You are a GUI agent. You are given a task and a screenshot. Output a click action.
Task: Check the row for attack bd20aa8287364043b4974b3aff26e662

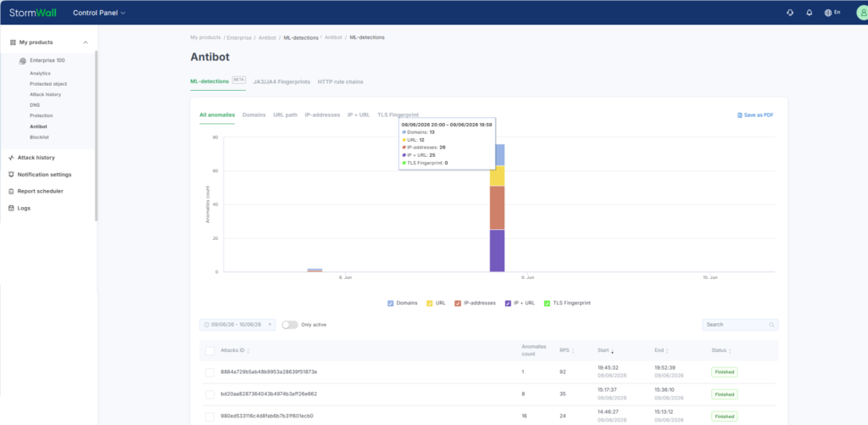coord(210,394)
